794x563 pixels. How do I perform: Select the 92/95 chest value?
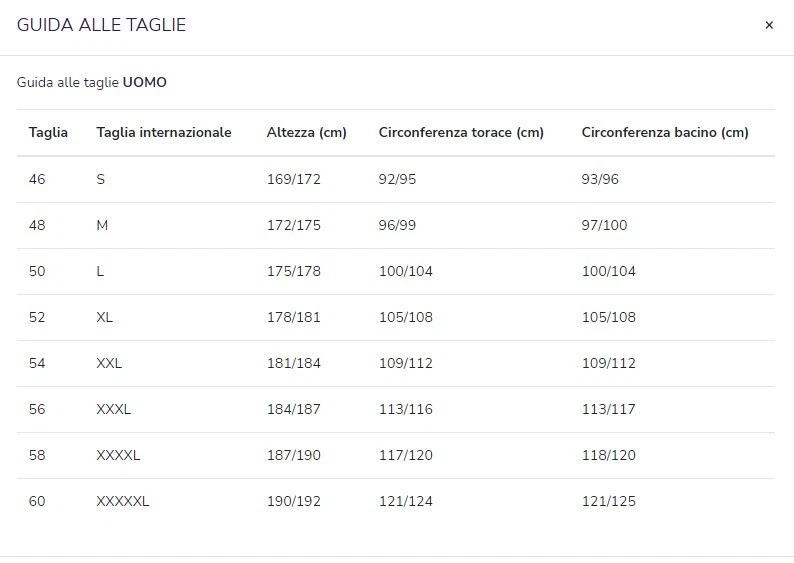(x=397, y=179)
